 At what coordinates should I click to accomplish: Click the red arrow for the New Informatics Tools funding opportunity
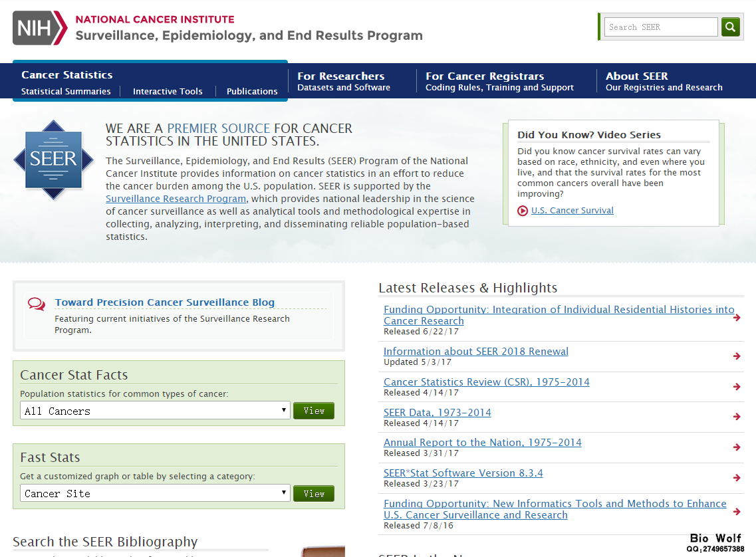pyautogui.click(x=737, y=511)
